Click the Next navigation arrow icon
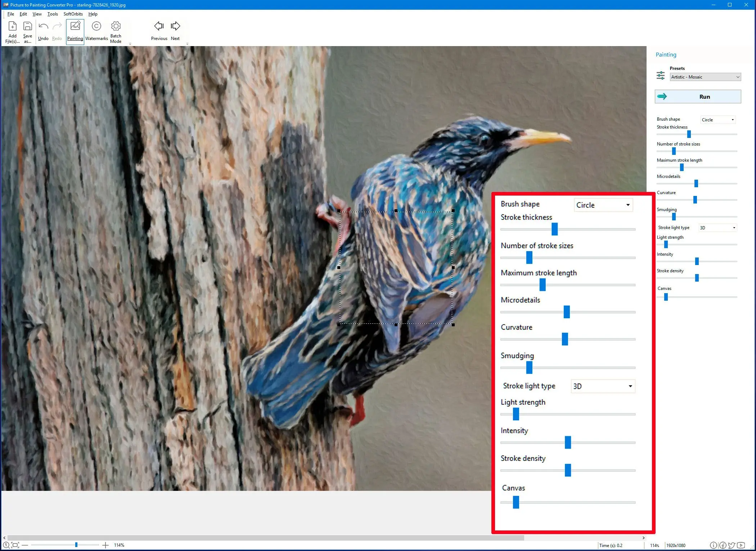This screenshot has height=551, width=756. (x=176, y=26)
